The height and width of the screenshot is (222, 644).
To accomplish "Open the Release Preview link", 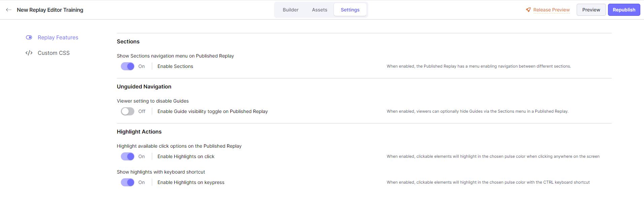I will tap(551, 10).
